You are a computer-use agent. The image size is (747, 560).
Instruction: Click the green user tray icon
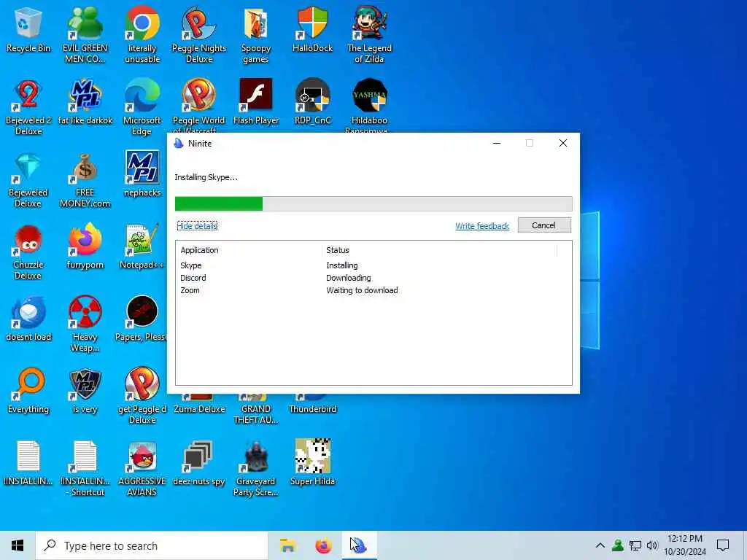point(618,545)
